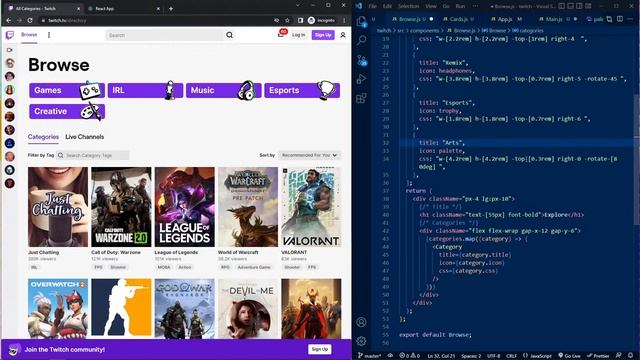This screenshot has height=360, width=640.
Task: Open the Chrome tab search chevron
Action: click(298, 5)
